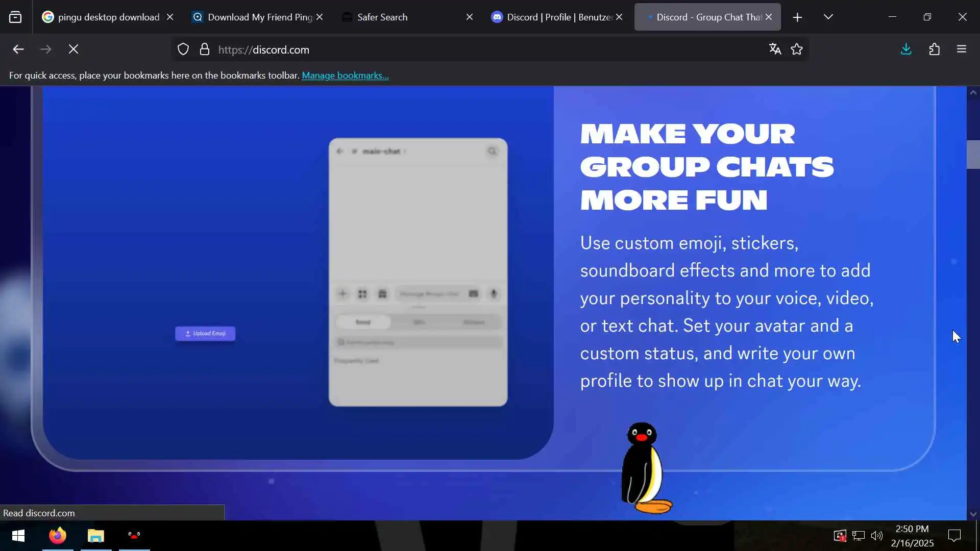
Task: Open the Extensions panel
Action: point(934,49)
